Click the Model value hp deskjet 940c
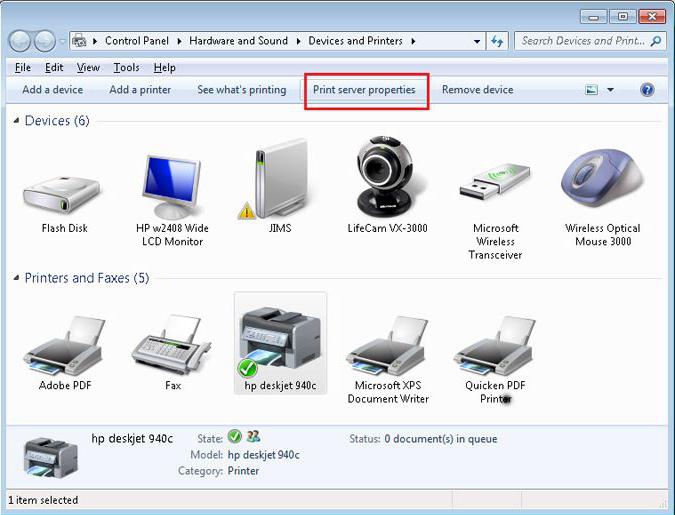This screenshot has width=675, height=515. pyautogui.click(x=263, y=455)
